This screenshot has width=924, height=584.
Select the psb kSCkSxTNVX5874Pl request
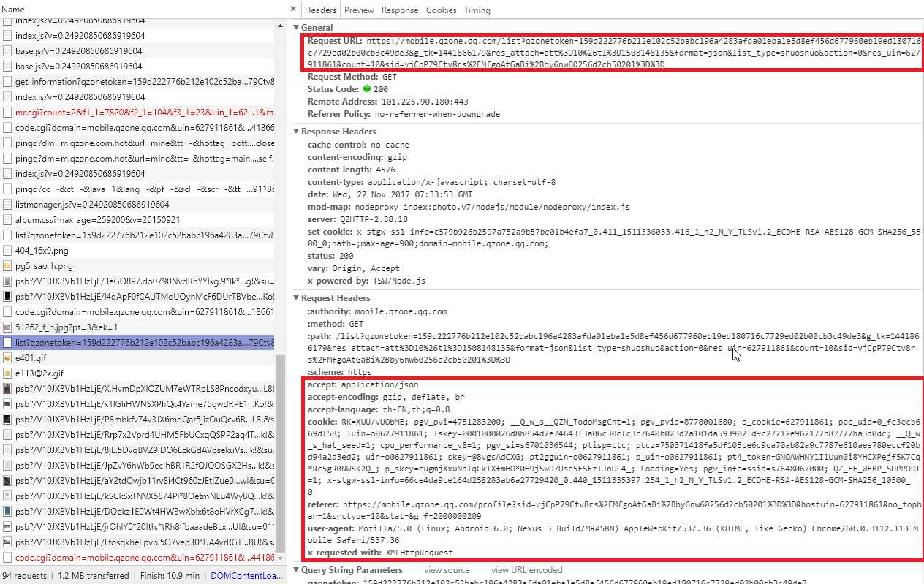(137, 496)
